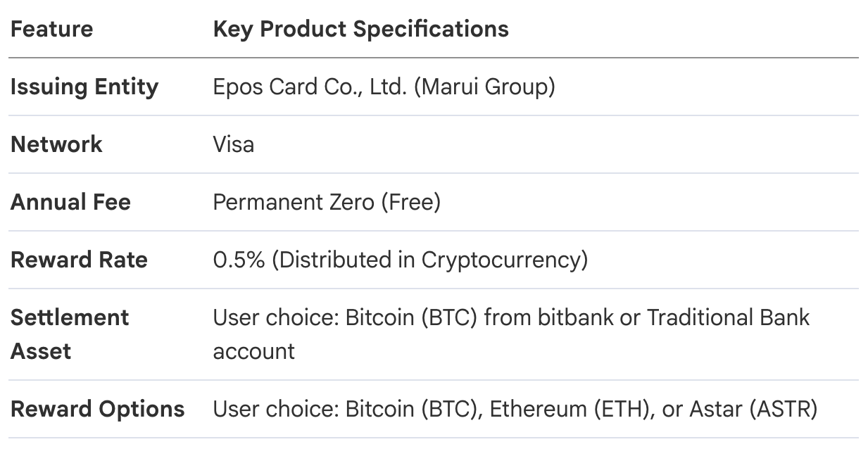Click the Visa cell value
Viewport: 868px width, 449px height.
pos(233,144)
